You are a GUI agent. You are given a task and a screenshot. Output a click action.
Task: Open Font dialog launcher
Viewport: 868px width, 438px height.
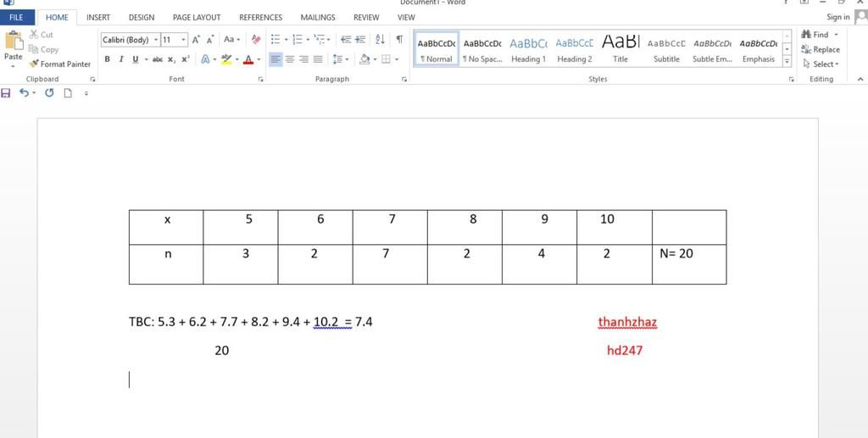260,80
